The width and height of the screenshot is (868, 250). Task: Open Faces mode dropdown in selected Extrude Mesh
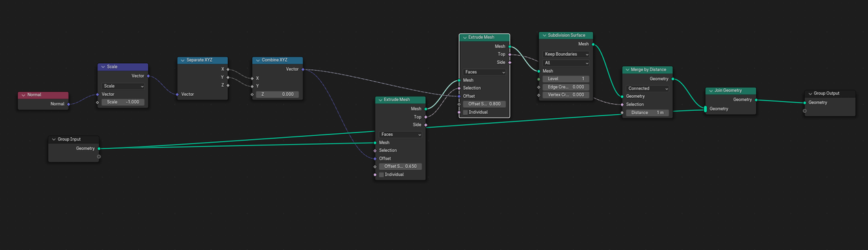pos(484,72)
